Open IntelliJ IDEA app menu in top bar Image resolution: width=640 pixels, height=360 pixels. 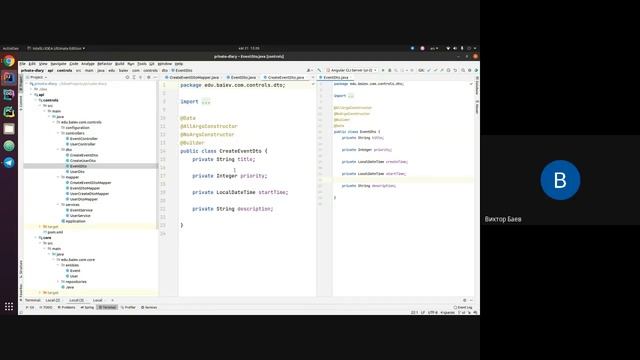pyautogui.click(x=56, y=48)
